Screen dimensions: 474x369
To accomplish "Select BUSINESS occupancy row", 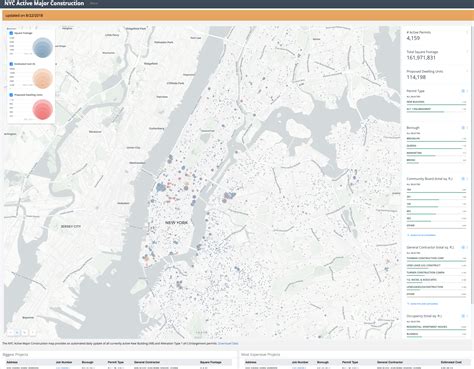I will click(x=436, y=335).
